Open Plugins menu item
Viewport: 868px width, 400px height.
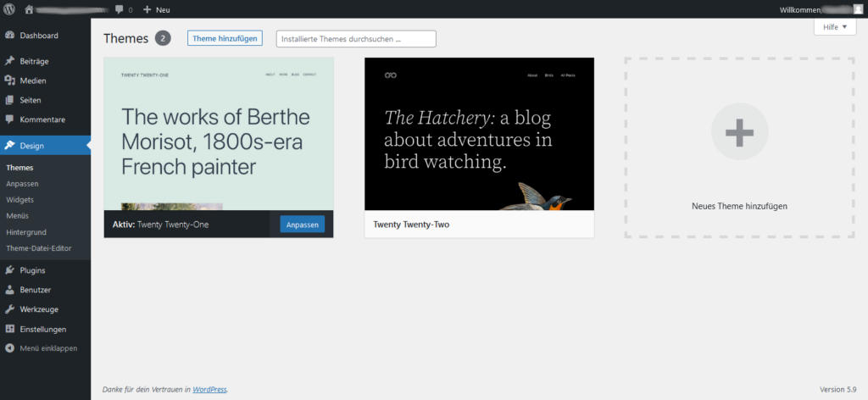click(46, 270)
